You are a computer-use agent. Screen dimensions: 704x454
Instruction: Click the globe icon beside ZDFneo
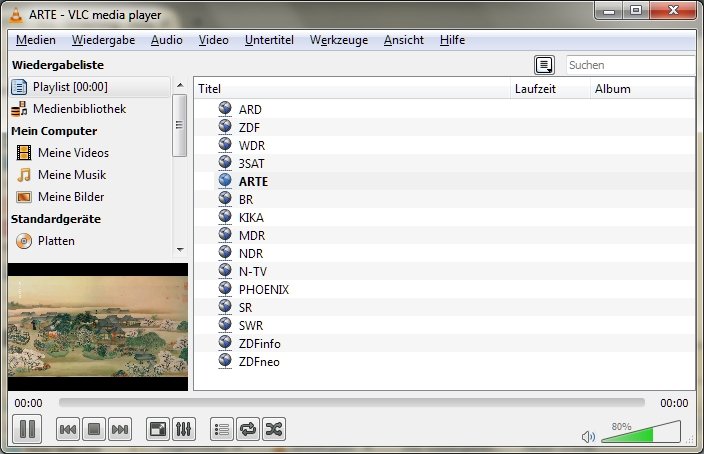click(x=225, y=361)
